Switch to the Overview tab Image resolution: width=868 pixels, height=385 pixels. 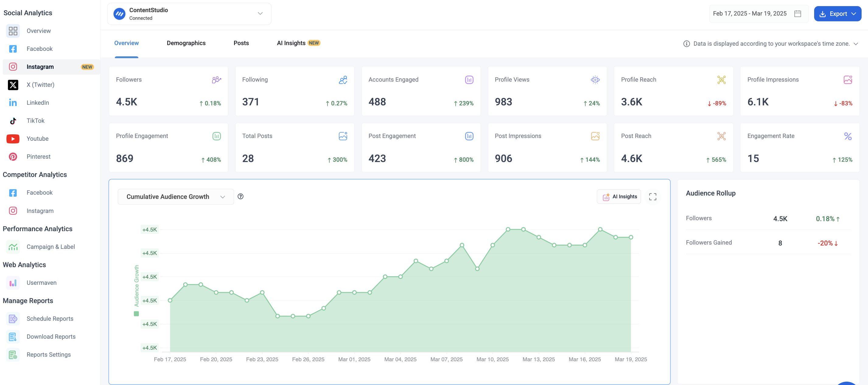tap(126, 43)
